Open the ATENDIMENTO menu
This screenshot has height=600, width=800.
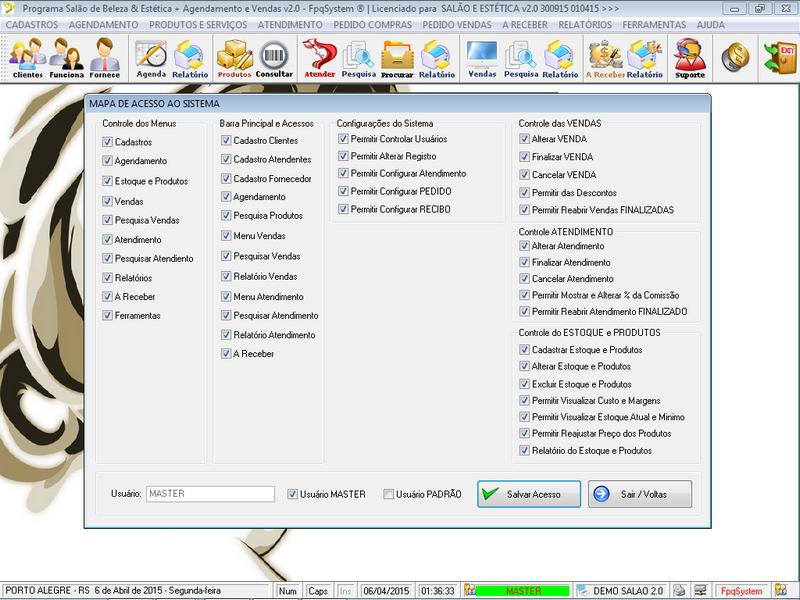coord(290,24)
